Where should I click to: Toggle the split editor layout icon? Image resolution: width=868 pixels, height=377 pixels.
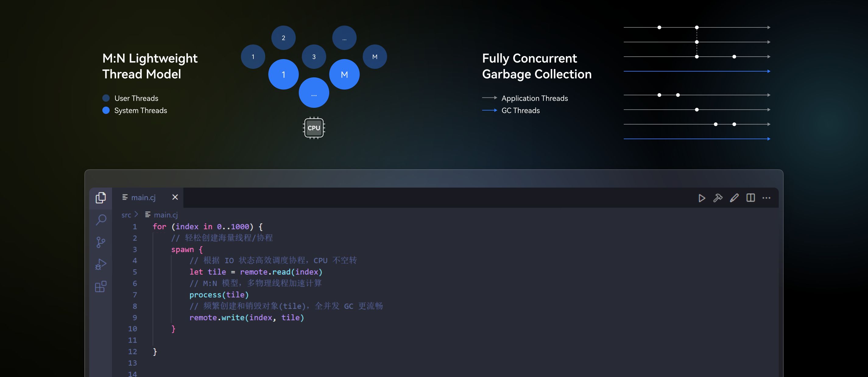tap(750, 198)
